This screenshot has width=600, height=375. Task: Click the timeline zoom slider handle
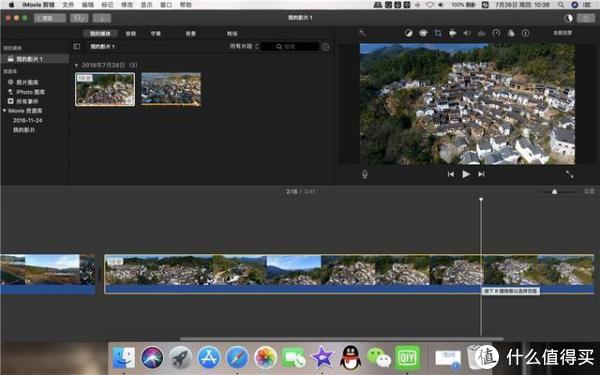554,191
